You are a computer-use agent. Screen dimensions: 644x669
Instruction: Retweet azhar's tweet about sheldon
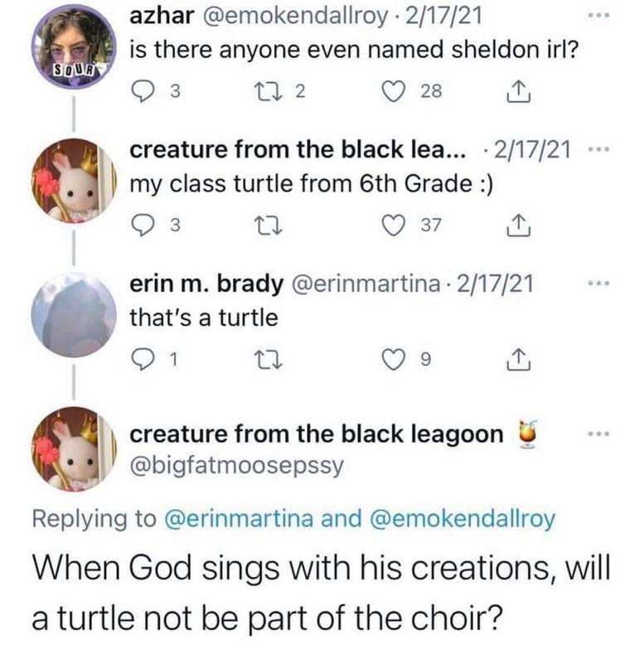click(276, 94)
